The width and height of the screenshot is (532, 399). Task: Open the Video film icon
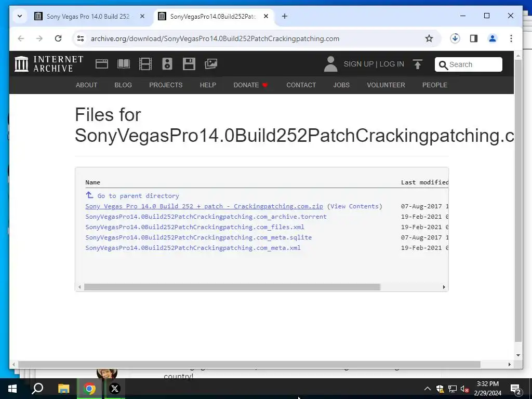(145, 64)
